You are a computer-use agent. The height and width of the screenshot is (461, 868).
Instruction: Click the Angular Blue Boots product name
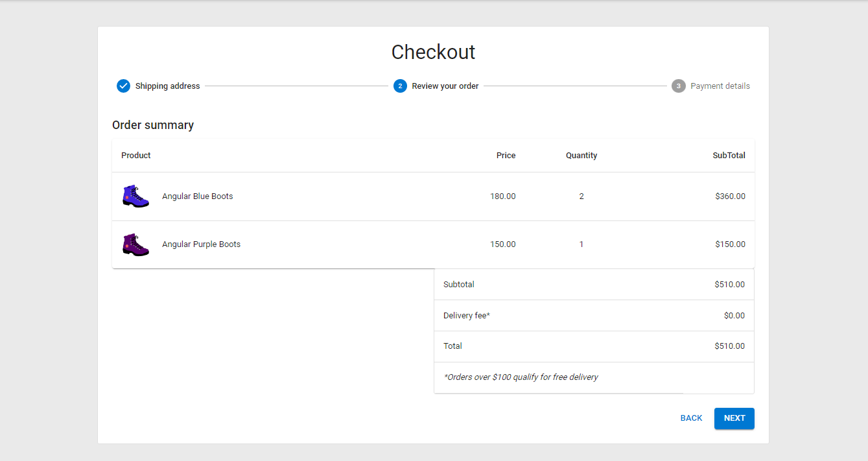tap(197, 196)
